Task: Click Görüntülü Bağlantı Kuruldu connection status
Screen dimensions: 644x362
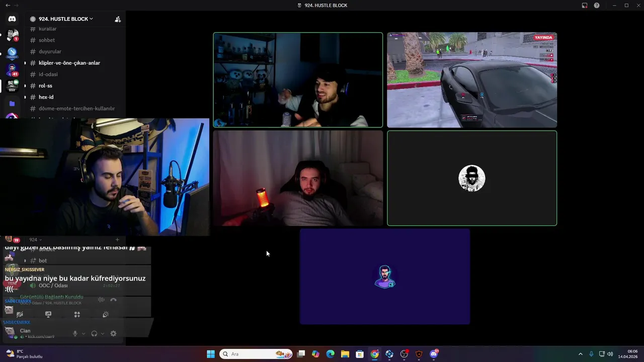Action: point(51,297)
